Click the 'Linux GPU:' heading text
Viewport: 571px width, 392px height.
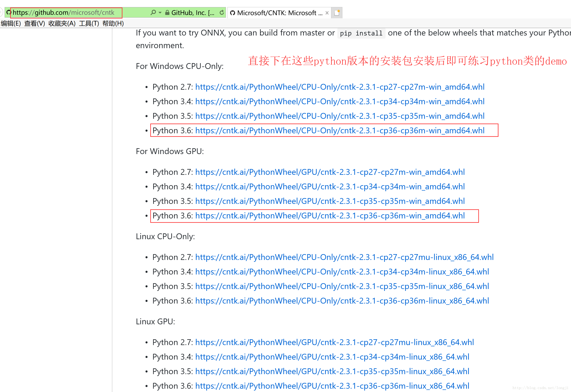(155, 322)
